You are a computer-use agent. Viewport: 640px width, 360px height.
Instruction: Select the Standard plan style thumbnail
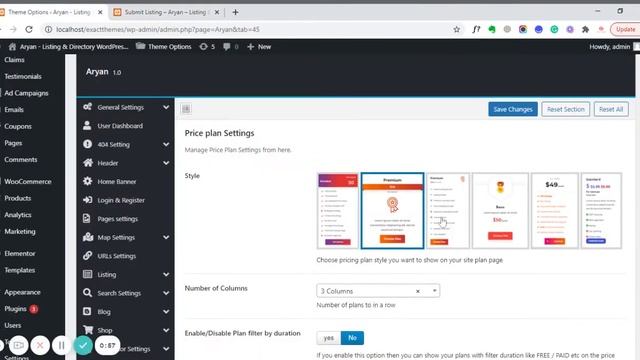601,211
